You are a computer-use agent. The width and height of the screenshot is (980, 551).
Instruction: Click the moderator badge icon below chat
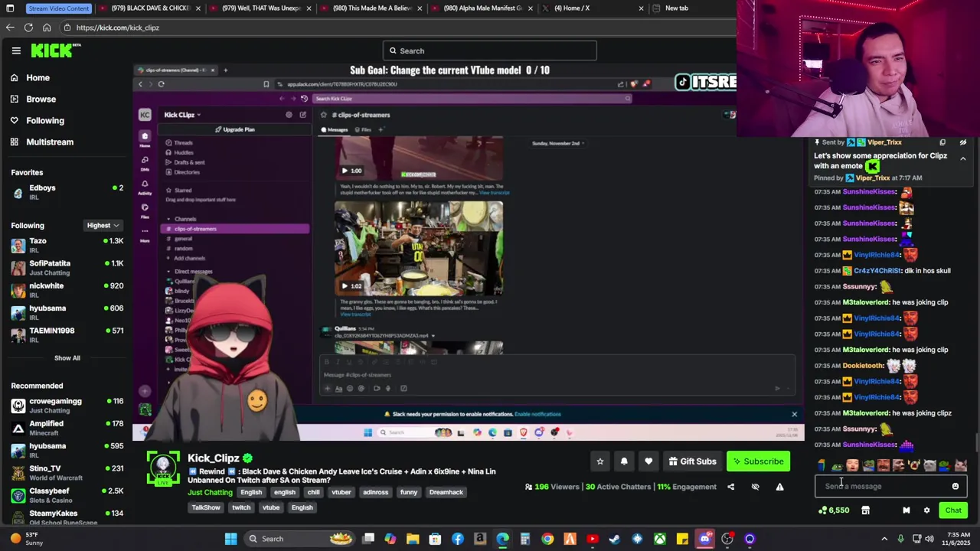pos(906,510)
